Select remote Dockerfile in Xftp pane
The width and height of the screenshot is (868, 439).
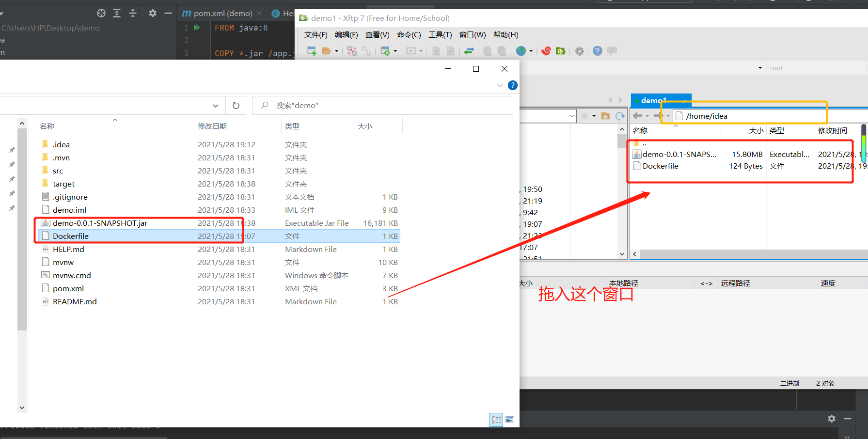pyautogui.click(x=655, y=166)
